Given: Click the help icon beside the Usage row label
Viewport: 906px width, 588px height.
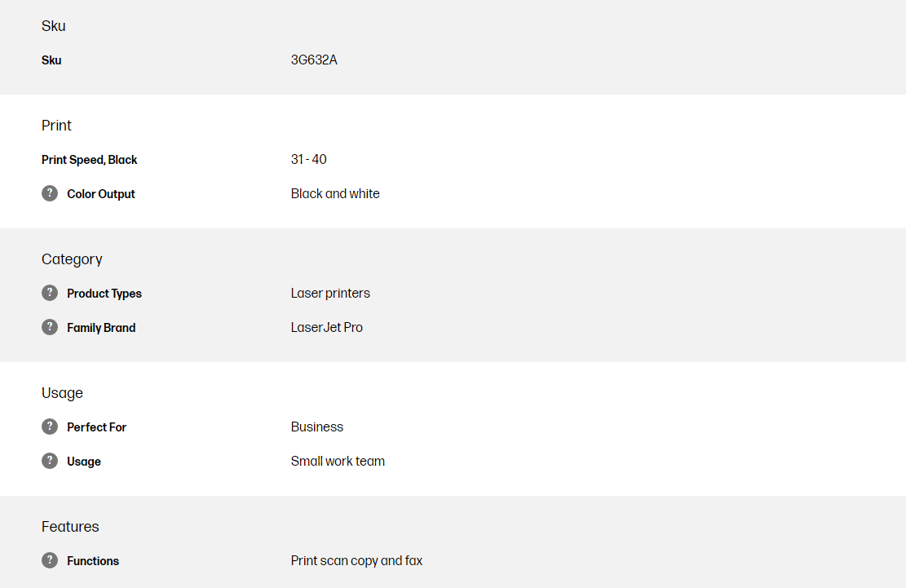Looking at the screenshot, I should tap(50, 461).
